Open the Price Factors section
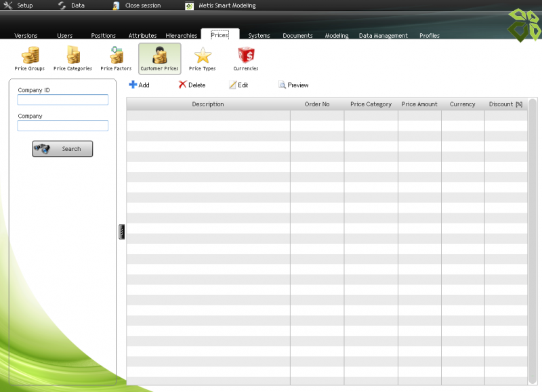The height and width of the screenshot is (392, 542). pyautogui.click(x=116, y=58)
